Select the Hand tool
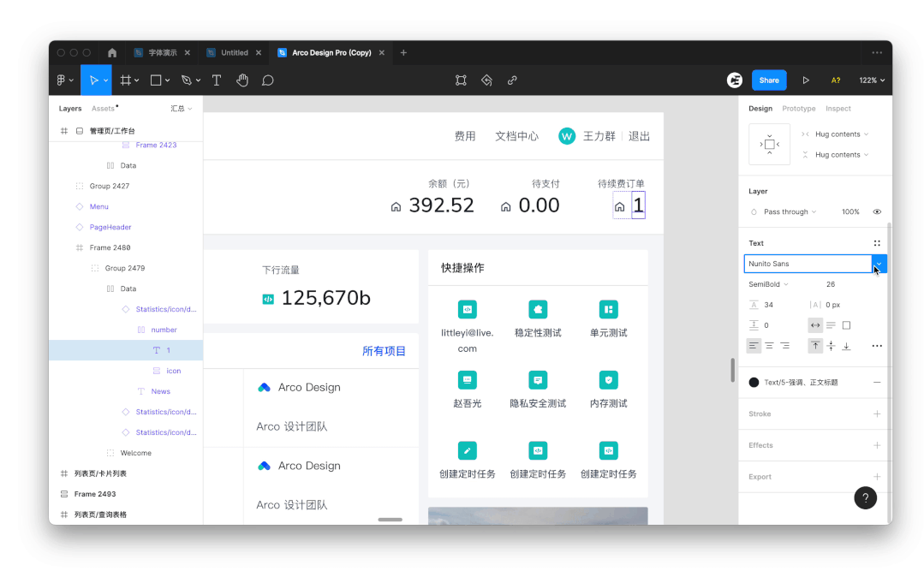The width and height of the screenshot is (924, 571). 242,80
